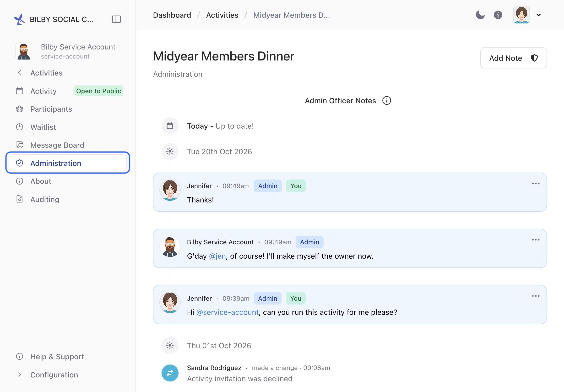Open the Waitlist section
This screenshot has width=564, height=392.
pos(36,127)
